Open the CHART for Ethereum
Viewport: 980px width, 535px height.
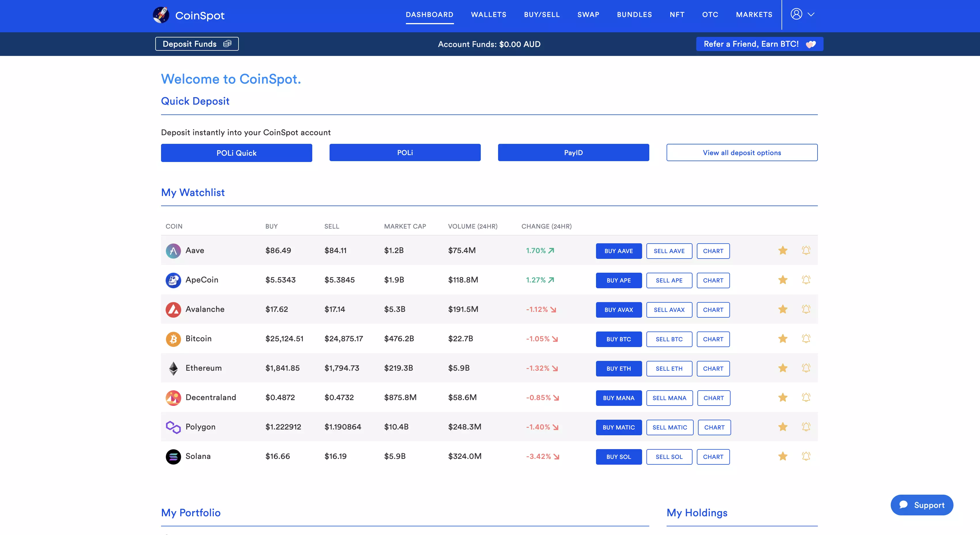[x=713, y=369]
